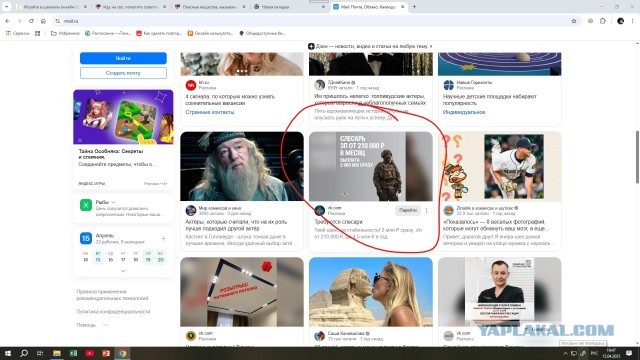
Task: Open the tab search dropdown arrow
Action: pyautogui.click(x=7, y=7)
